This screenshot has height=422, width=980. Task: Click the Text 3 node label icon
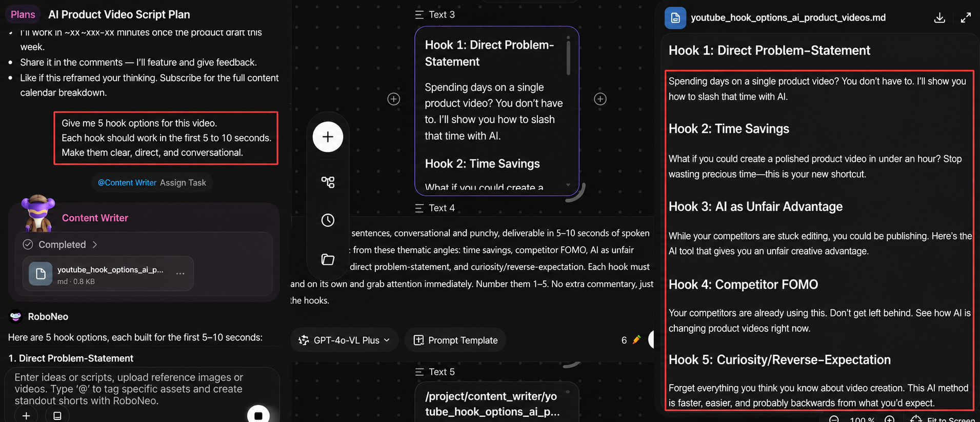tap(419, 15)
